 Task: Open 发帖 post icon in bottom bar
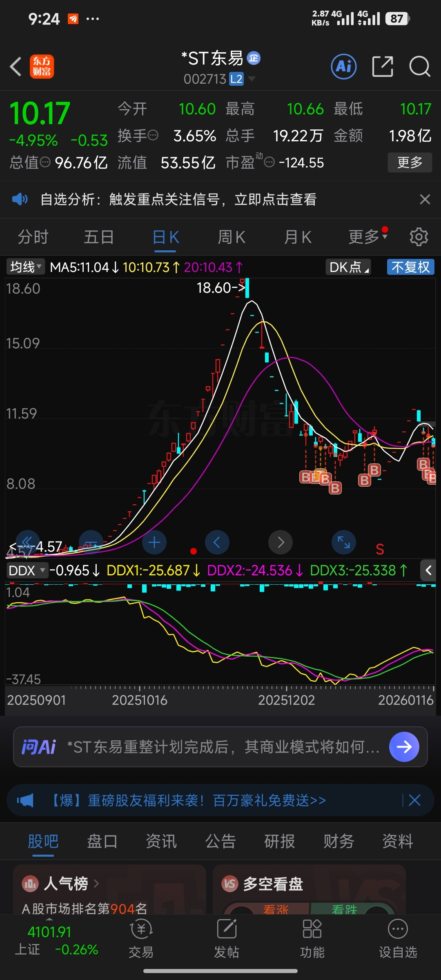(227, 938)
